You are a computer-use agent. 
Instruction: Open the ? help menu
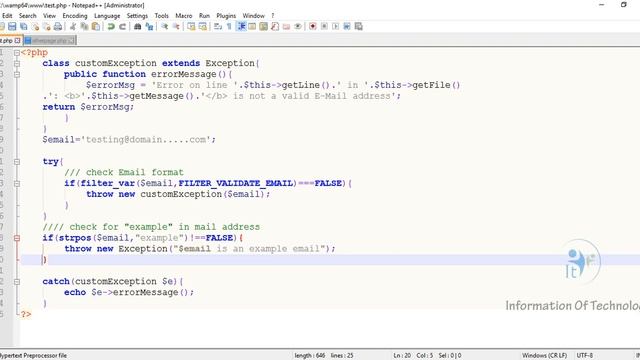pos(273,16)
